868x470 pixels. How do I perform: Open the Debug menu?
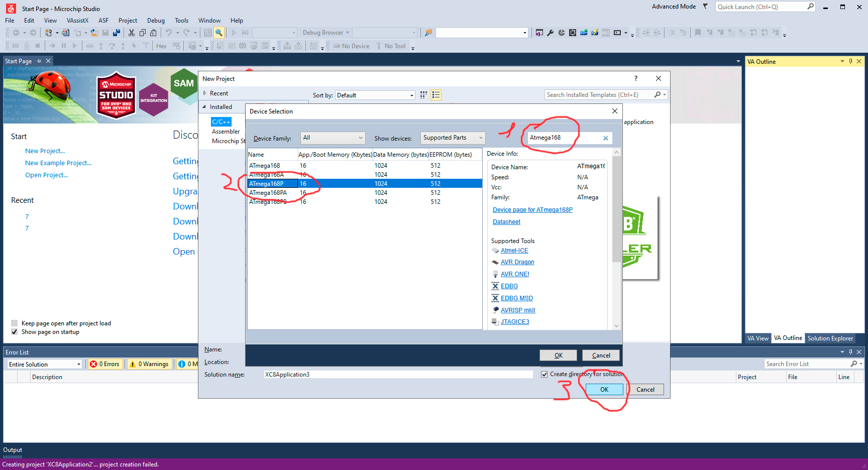click(156, 21)
